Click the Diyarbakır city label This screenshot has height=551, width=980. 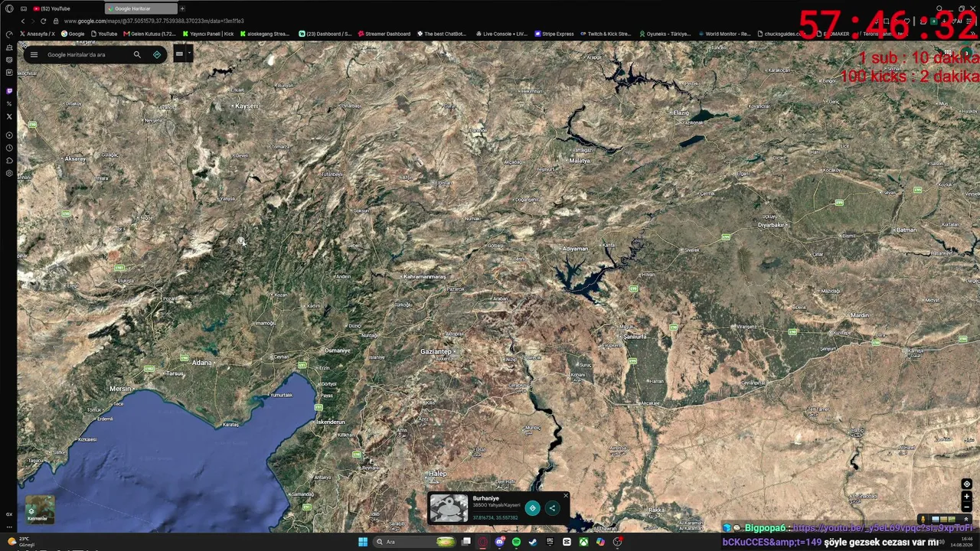click(x=772, y=225)
